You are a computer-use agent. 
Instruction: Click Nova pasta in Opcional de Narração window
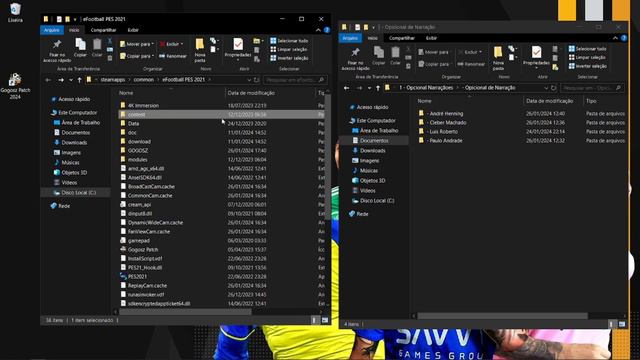click(x=498, y=58)
